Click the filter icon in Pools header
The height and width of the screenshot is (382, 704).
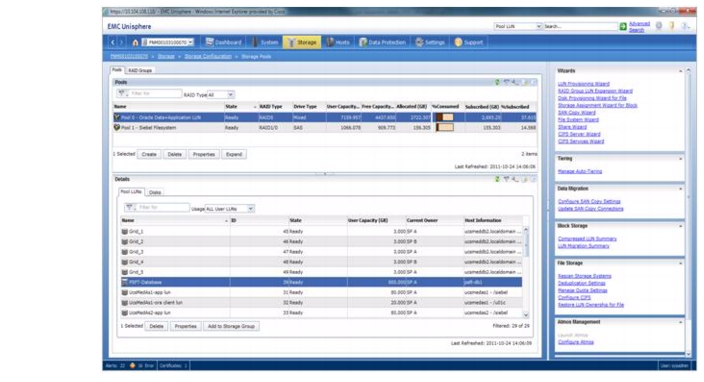pyautogui.click(x=506, y=82)
